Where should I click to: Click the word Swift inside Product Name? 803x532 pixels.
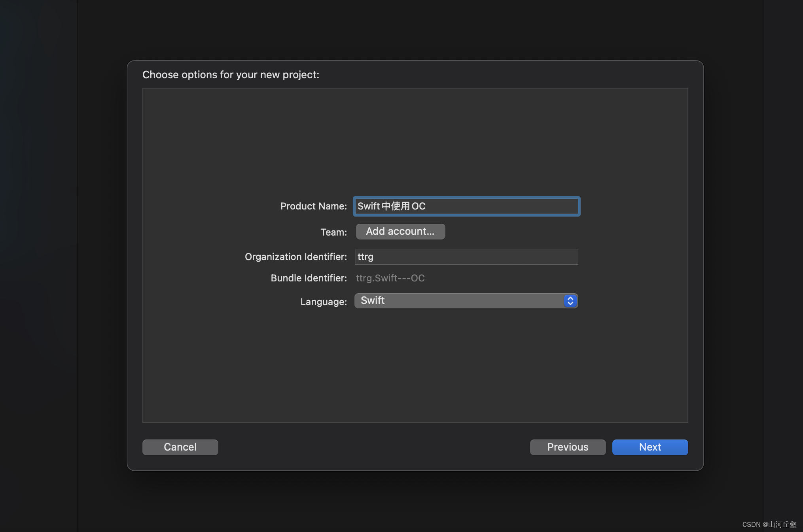point(368,206)
